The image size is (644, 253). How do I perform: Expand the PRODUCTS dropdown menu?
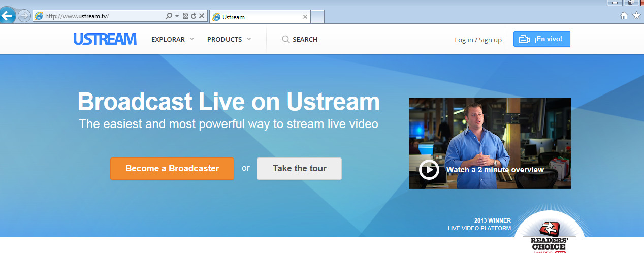pyautogui.click(x=229, y=39)
